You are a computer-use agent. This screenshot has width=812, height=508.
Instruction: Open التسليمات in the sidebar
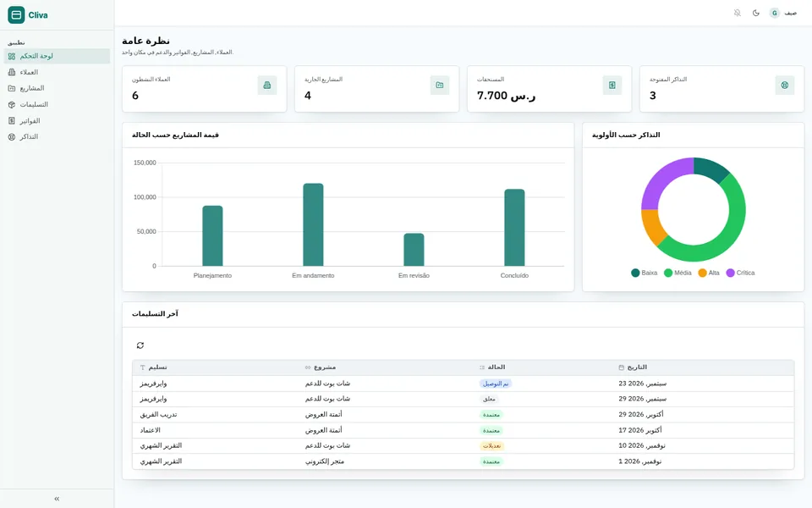(57, 104)
